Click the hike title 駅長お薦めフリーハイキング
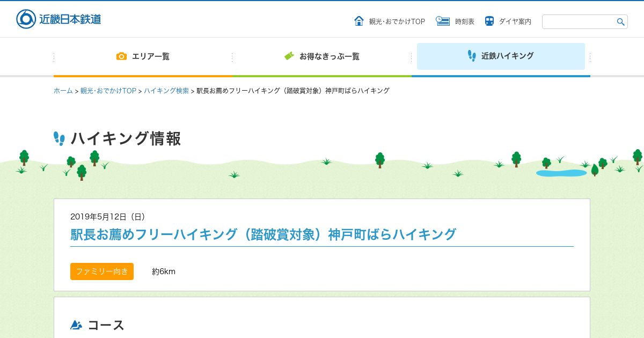This screenshot has height=338, width=644. pyautogui.click(x=263, y=234)
